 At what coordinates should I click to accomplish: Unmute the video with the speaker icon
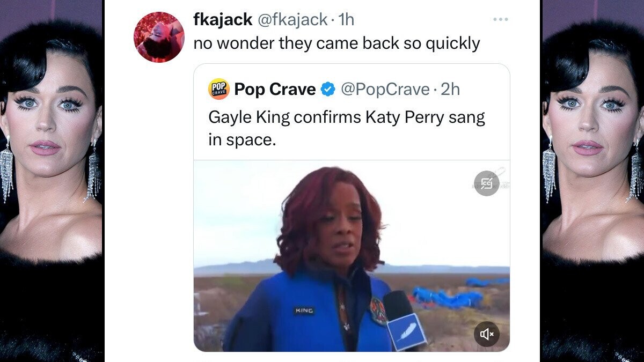[x=487, y=334]
